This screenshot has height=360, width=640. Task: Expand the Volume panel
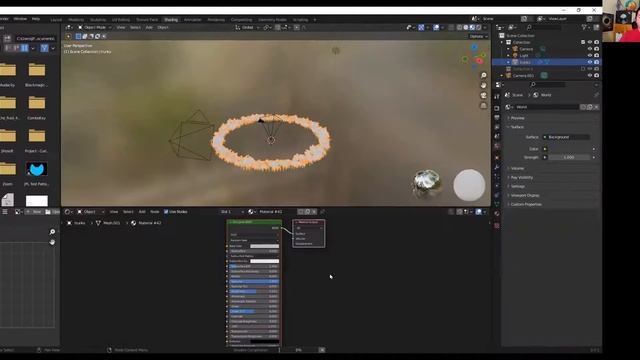516,168
